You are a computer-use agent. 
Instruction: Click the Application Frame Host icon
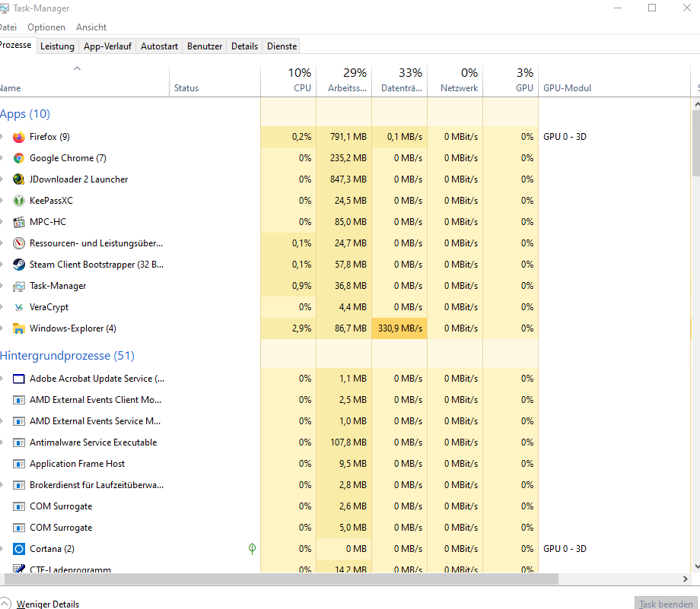point(19,464)
